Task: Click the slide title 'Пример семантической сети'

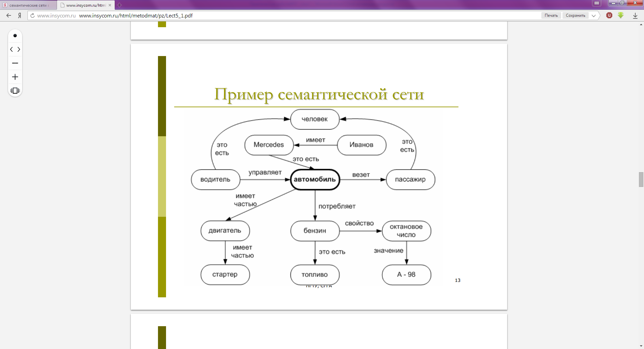Action: coord(319,95)
